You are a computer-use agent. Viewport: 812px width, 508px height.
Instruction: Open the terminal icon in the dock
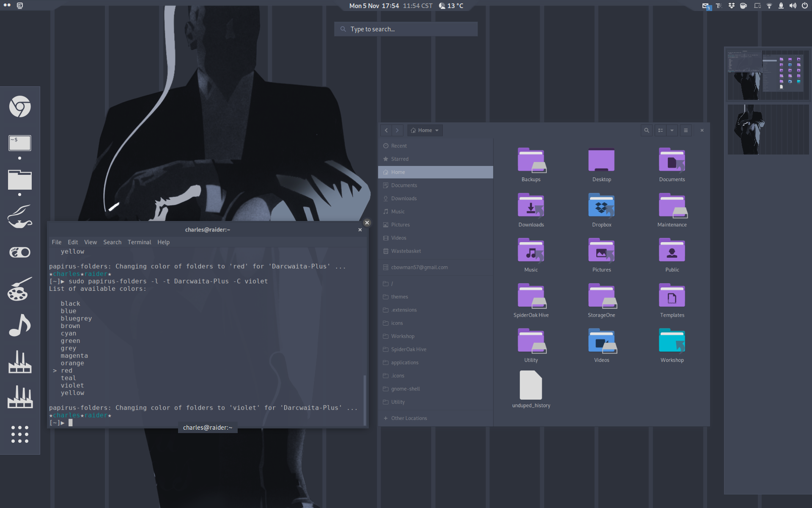click(20, 143)
